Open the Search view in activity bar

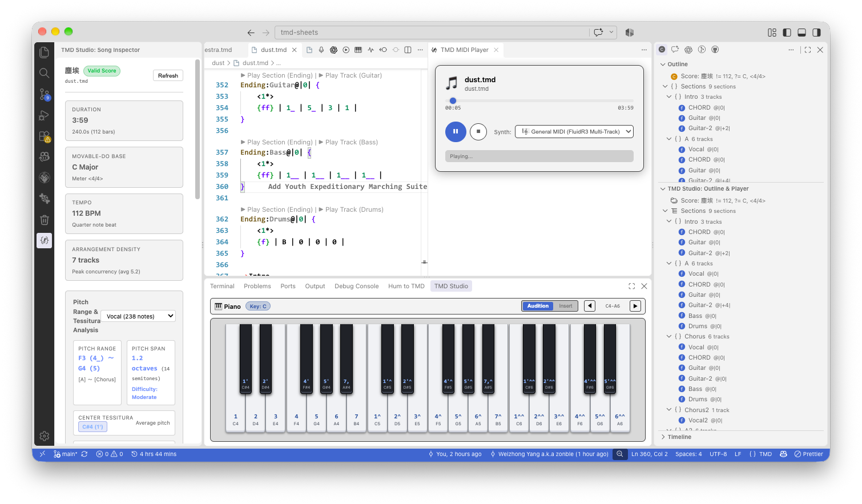(44, 73)
